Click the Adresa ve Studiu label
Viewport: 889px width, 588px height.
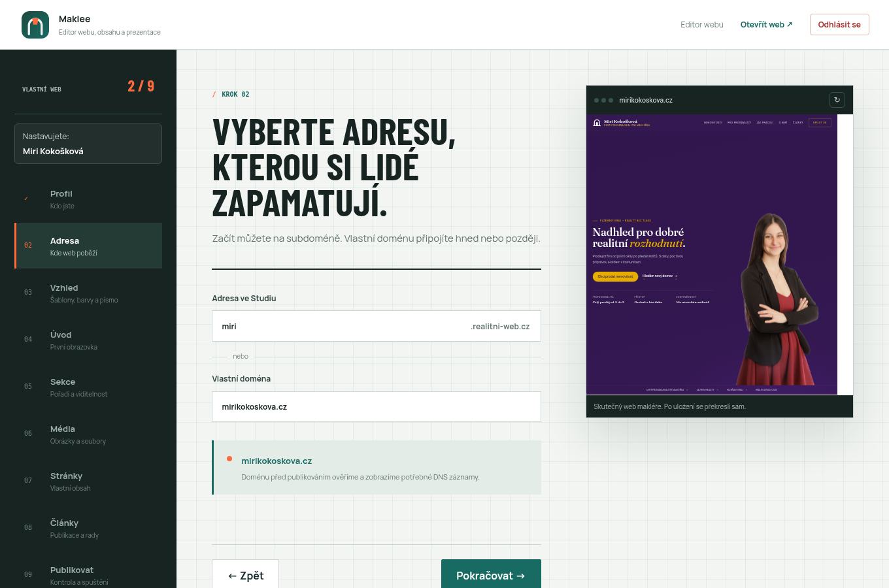tap(244, 298)
